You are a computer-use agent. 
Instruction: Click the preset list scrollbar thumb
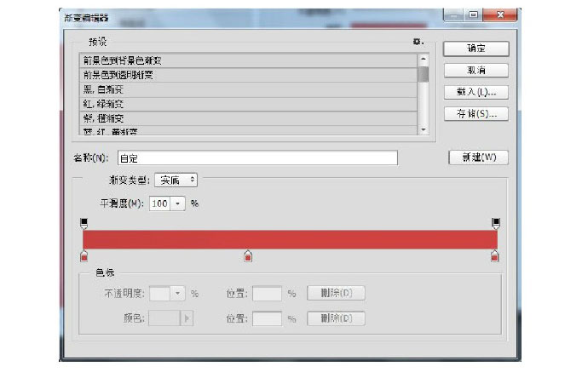[424, 74]
